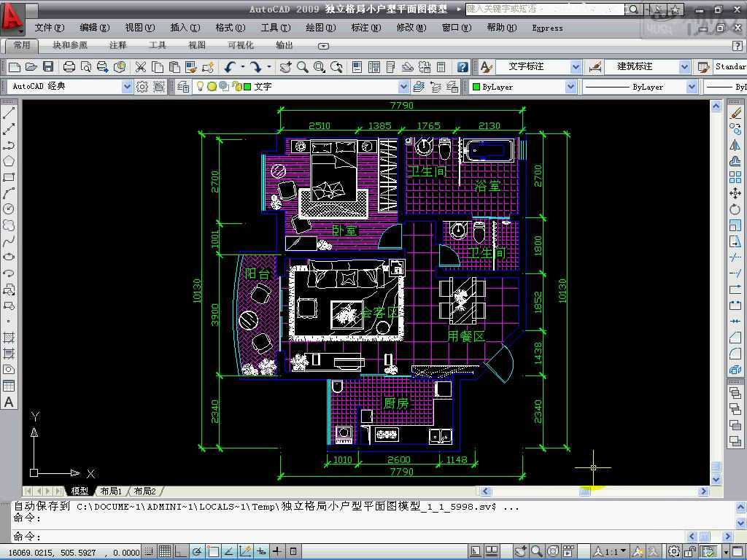The height and width of the screenshot is (560, 747).
Task: Toggle Lineweight display in the status bar
Action: pos(277,551)
